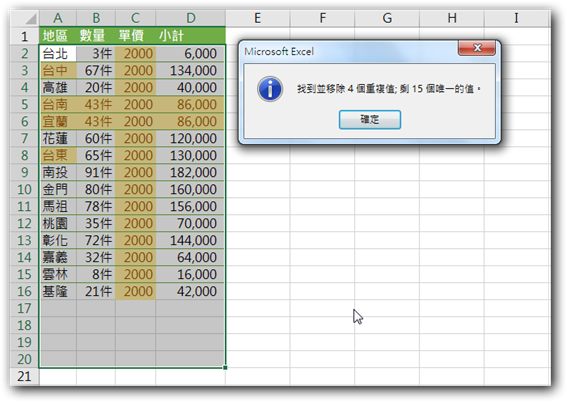Select the cell containing 花蓮

point(58,138)
